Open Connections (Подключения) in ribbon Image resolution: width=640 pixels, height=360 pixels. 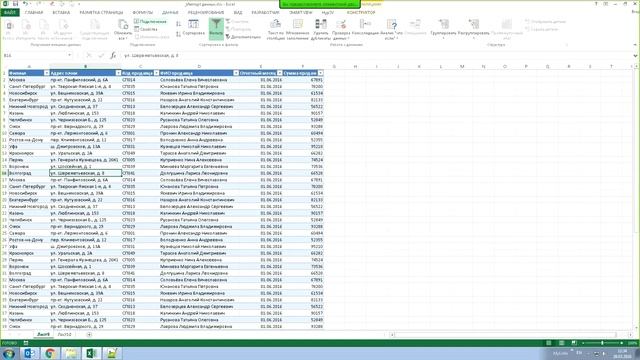coord(150,22)
